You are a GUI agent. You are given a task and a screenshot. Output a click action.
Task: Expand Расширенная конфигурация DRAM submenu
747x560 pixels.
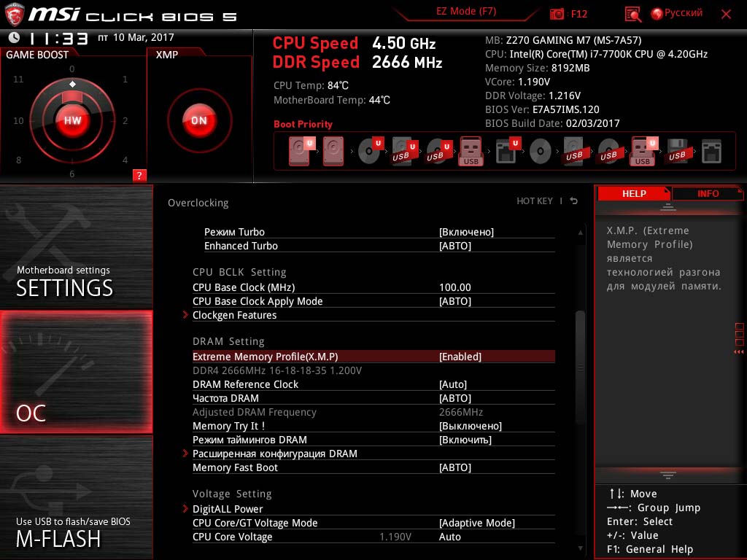coord(275,454)
